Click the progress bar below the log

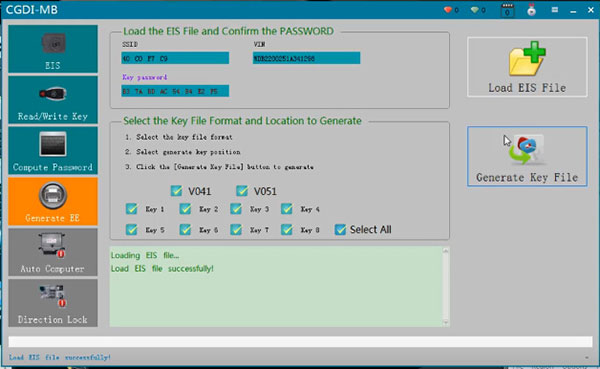point(300,341)
